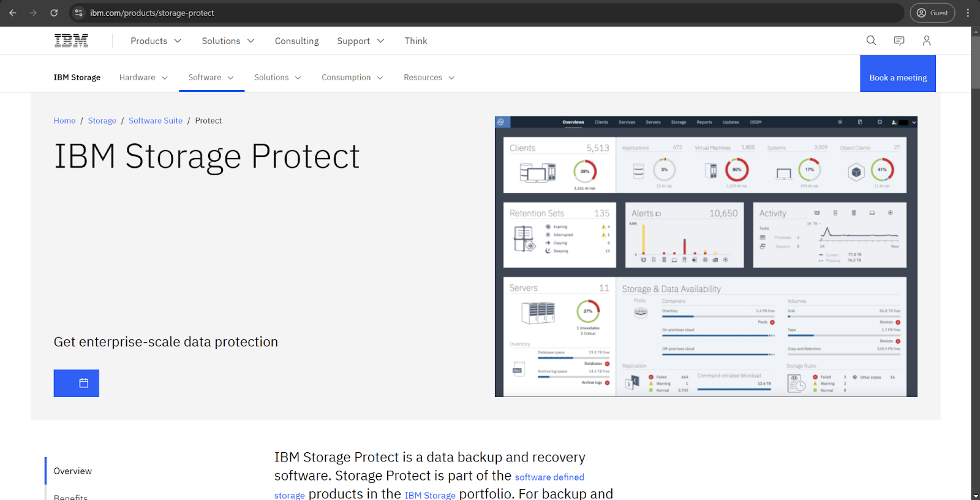The width and height of the screenshot is (980, 500).
Task: Select Overview in the side navigation
Action: tap(73, 471)
